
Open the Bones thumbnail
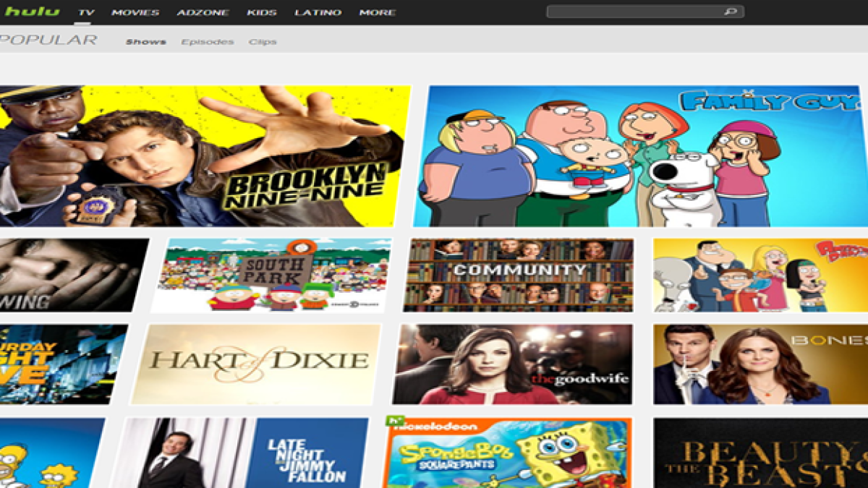pos(760,364)
